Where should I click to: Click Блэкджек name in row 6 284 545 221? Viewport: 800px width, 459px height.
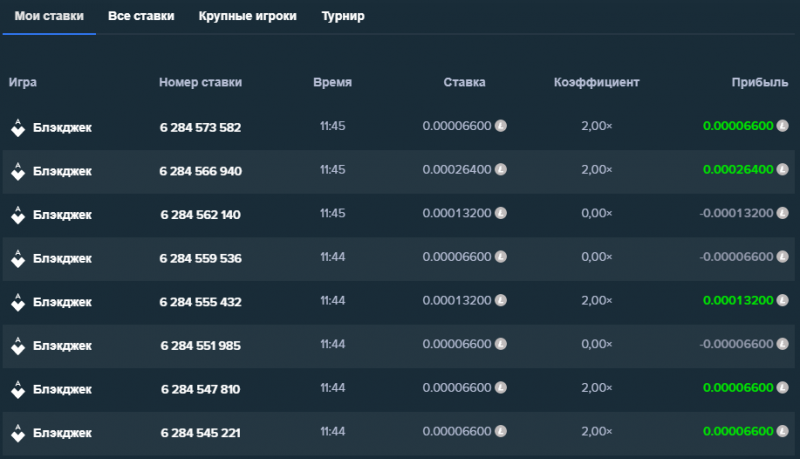click(62, 433)
